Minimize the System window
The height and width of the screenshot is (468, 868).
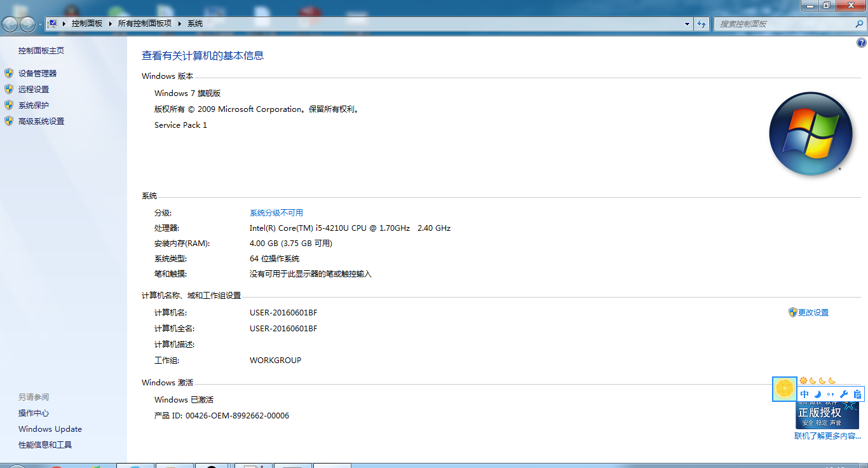click(x=810, y=5)
